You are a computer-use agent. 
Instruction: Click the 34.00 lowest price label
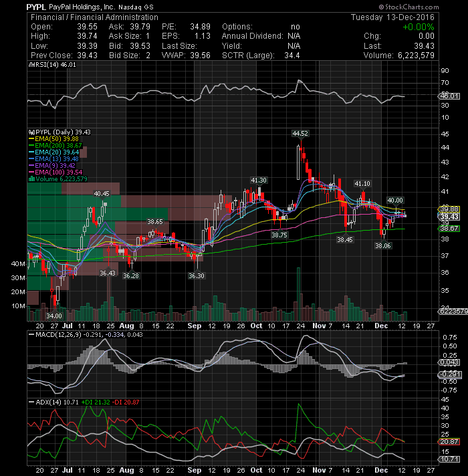(x=54, y=316)
